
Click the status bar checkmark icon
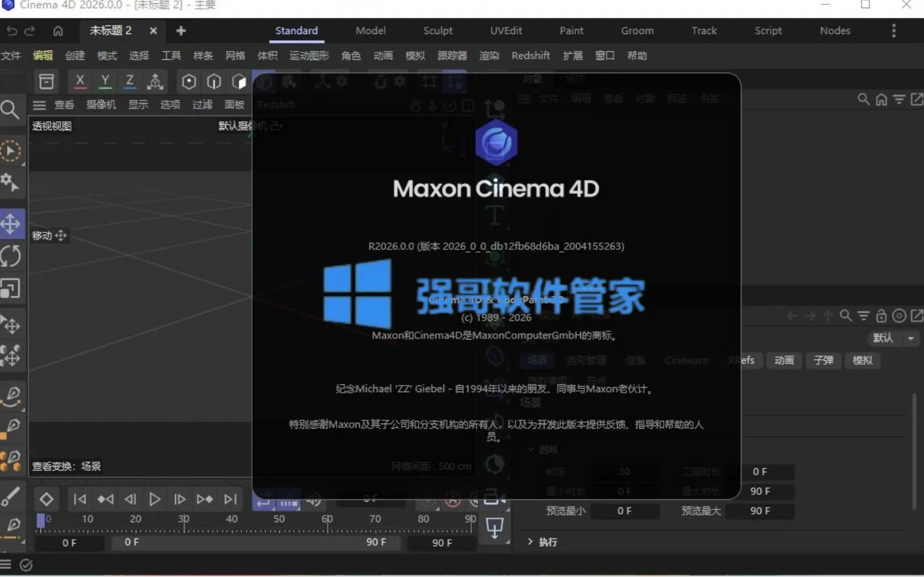26,565
